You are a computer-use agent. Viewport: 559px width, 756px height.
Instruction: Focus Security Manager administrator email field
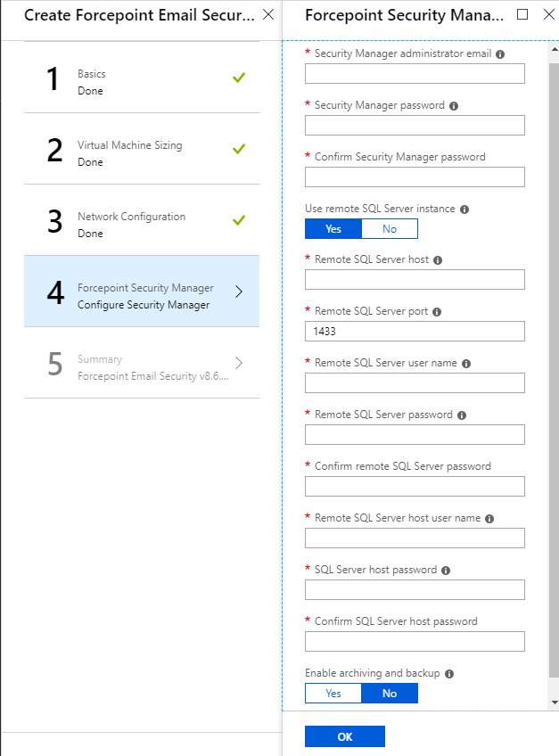pos(415,74)
